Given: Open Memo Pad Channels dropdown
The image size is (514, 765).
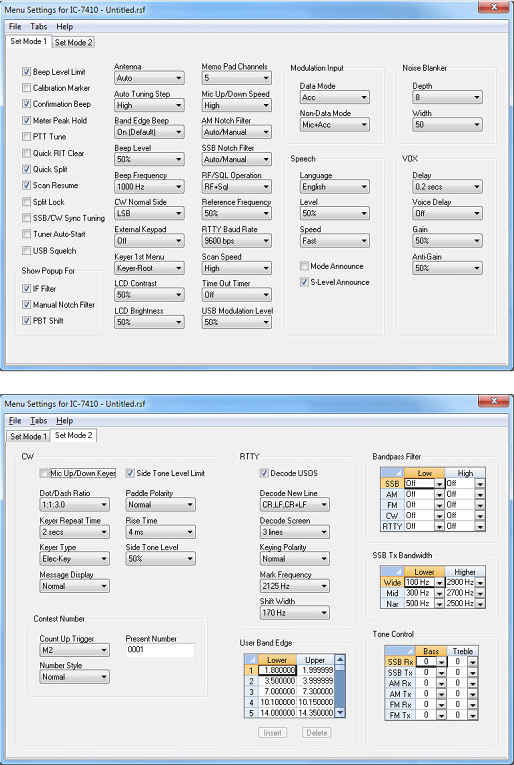Looking at the screenshot, I should click(x=237, y=78).
